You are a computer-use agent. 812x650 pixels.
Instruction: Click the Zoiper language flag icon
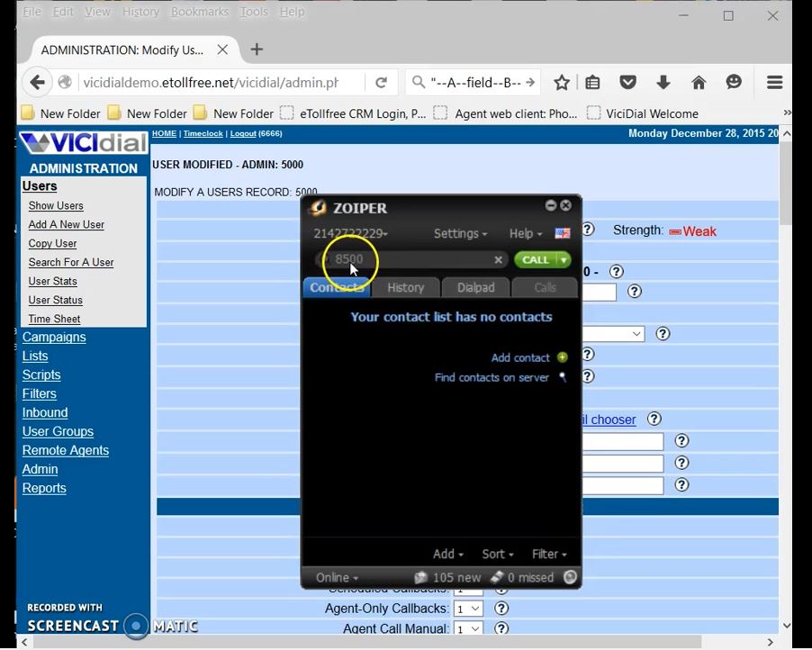[x=563, y=233]
